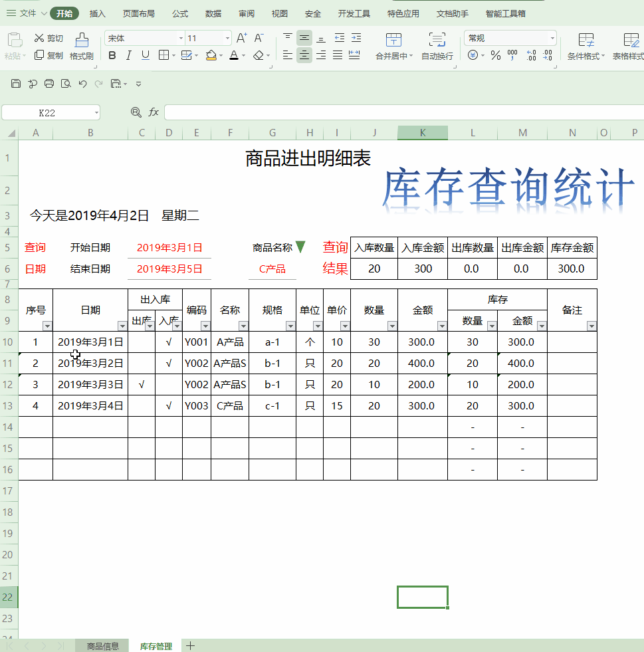Toggle Auto Wrap (自动换行)
Image resolution: width=644 pixels, height=652 pixels.
point(437,46)
